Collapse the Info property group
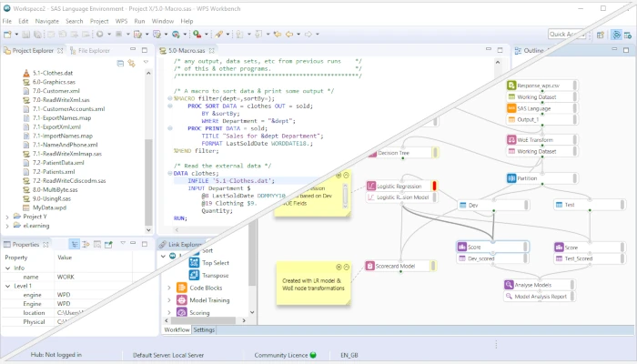637x364 pixels. pyautogui.click(x=7, y=268)
